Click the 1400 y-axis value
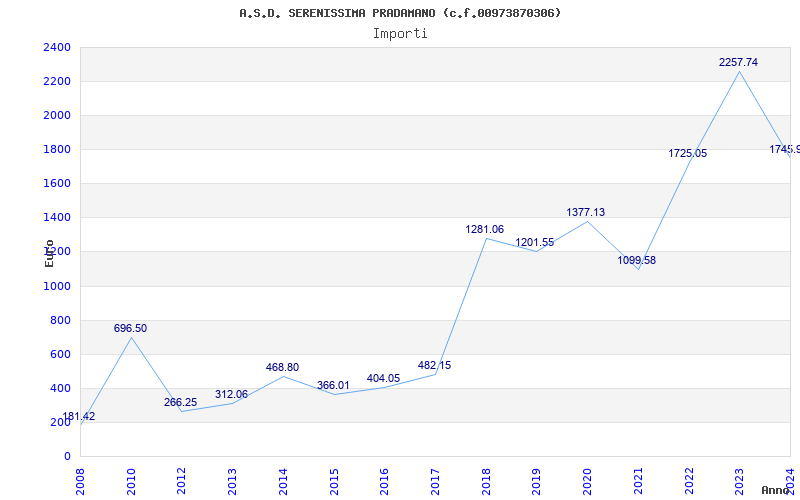Viewport: 800px width, 500px height. pos(57,218)
